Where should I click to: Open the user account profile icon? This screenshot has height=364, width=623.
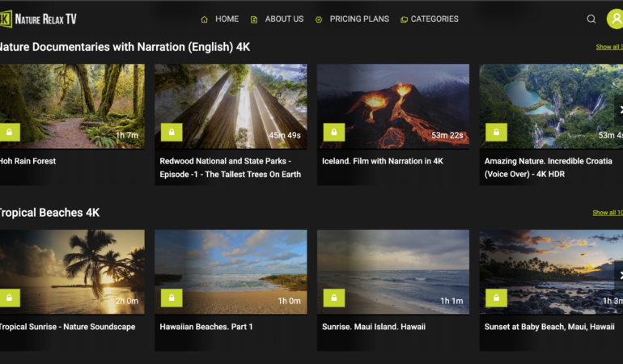click(x=615, y=19)
